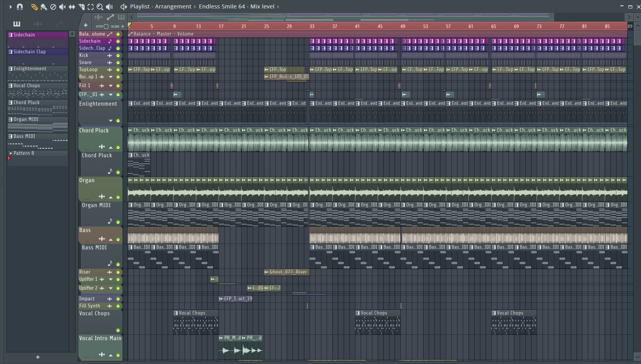Screen dimensions: 641x364
Task: Click the piano pattern icon above SLIDE
Action: (x=121, y=17)
